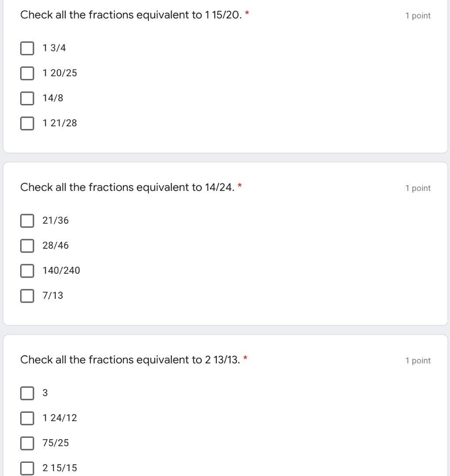450x476 pixels.
Task: Check the 1 3/4 checkbox
Action: [x=27, y=48]
